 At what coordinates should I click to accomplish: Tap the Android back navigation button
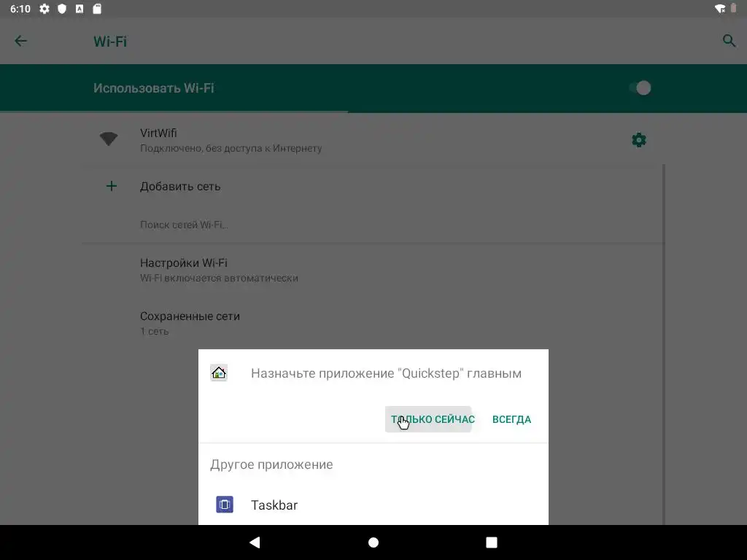pyautogui.click(x=255, y=542)
